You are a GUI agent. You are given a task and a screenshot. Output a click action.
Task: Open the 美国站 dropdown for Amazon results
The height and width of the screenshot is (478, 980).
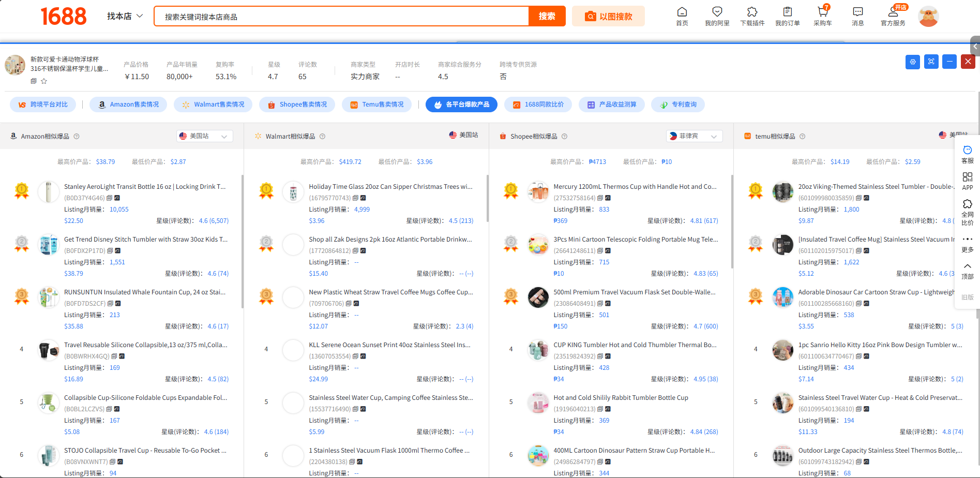click(204, 136)
